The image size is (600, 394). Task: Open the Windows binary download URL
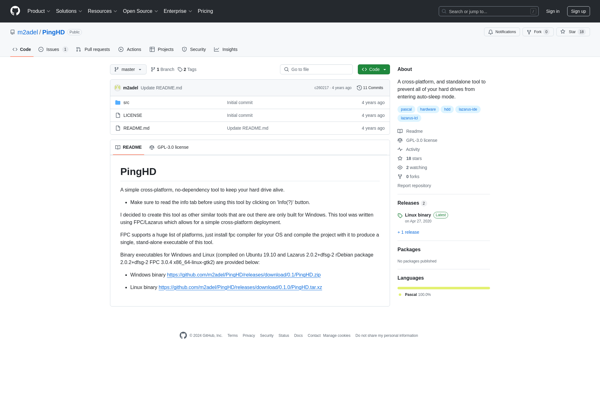[244, 275]
